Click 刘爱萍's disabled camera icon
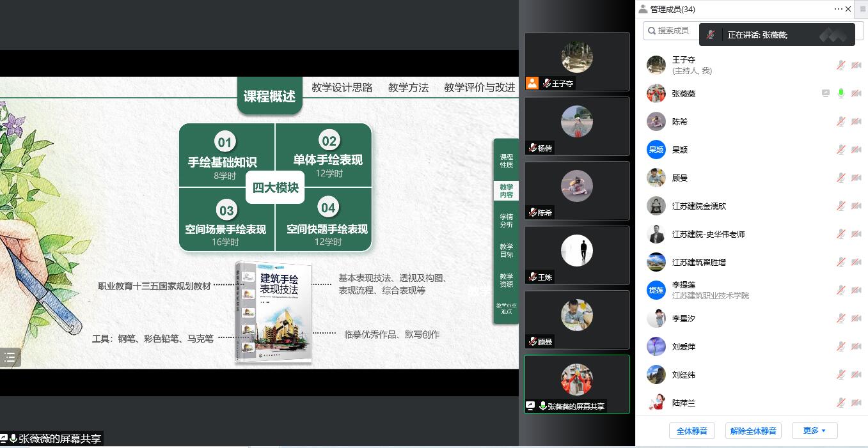 pyautogui.click(x=856, y=346)
